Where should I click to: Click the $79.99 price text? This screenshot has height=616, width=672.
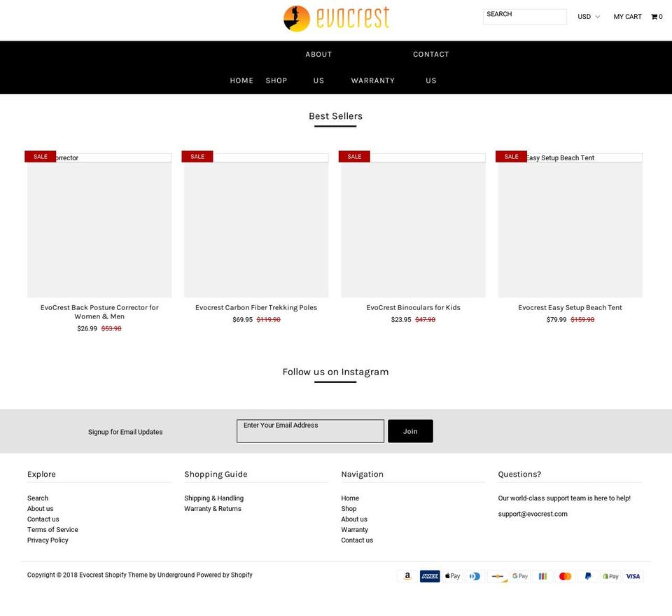pyautogui.click(x=556, y=320)
